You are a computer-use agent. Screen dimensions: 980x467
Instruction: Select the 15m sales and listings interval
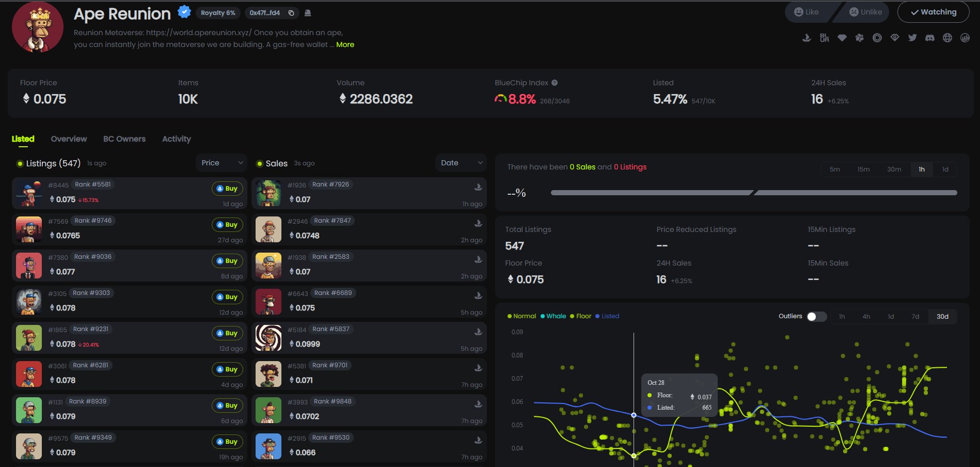click(864, 169)
